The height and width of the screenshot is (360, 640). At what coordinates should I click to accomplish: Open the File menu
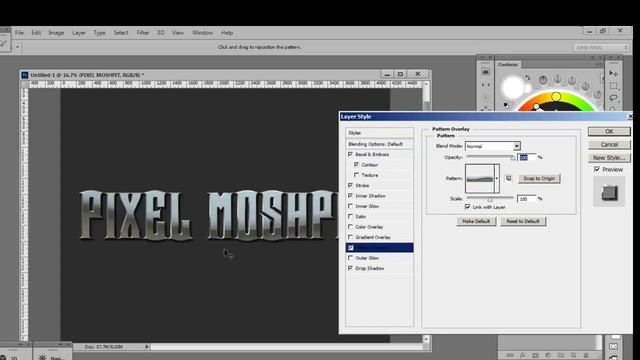(x=19, y=33)
